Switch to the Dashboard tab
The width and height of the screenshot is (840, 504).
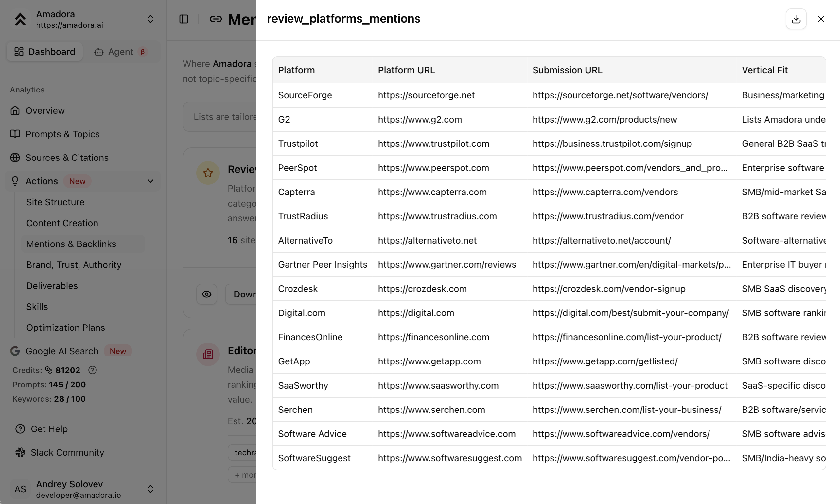[44, 52]
